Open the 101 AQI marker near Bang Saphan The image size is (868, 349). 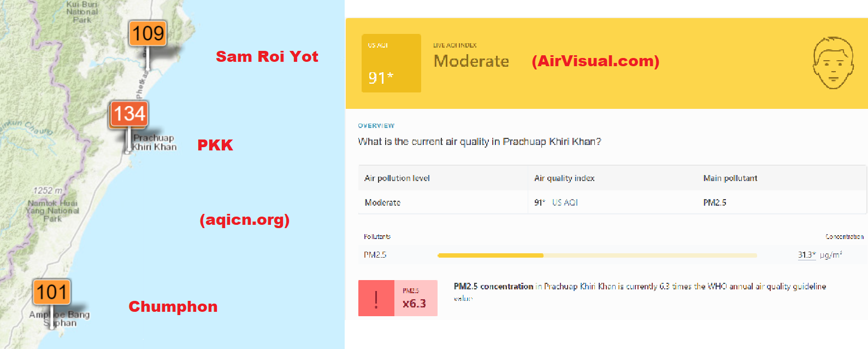(x=51, y=292)
